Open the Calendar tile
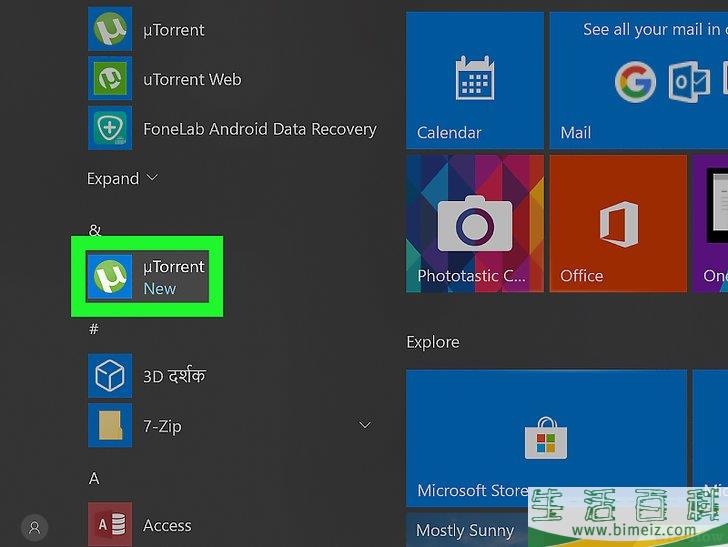 (474, 81)
